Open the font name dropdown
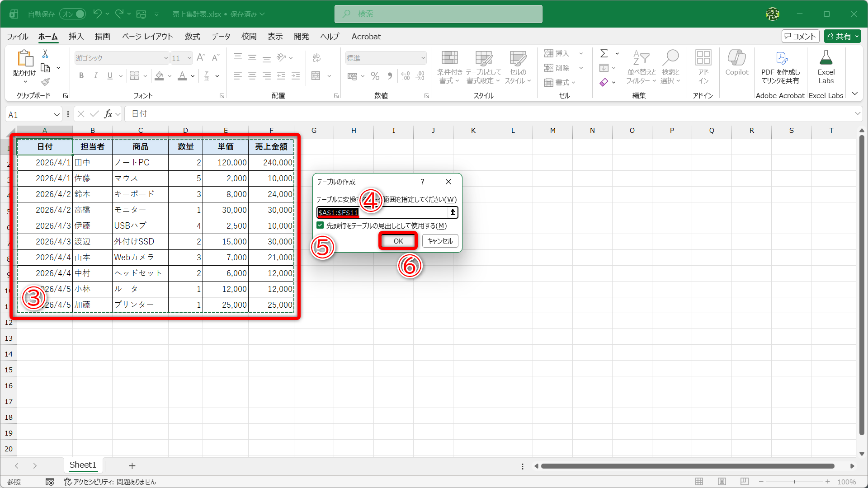Image resolution: width=868 pixels, height=488 pixels. [166, 58]
